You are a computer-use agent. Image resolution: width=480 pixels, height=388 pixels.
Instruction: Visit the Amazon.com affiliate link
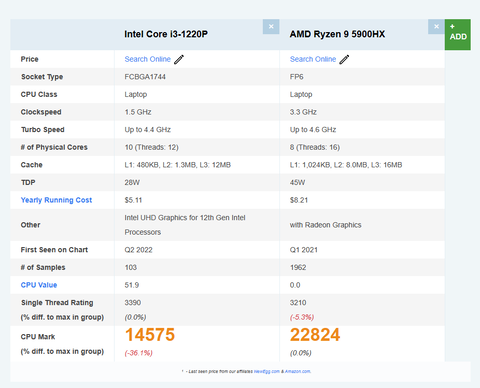coord(298,371)
